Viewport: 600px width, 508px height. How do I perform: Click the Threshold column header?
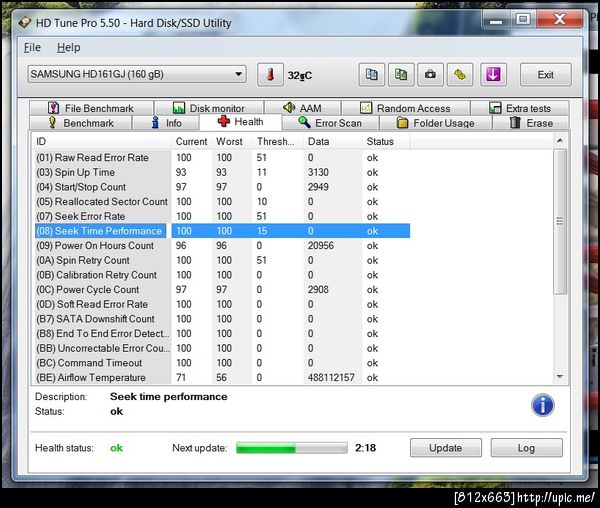pos(277,142)
